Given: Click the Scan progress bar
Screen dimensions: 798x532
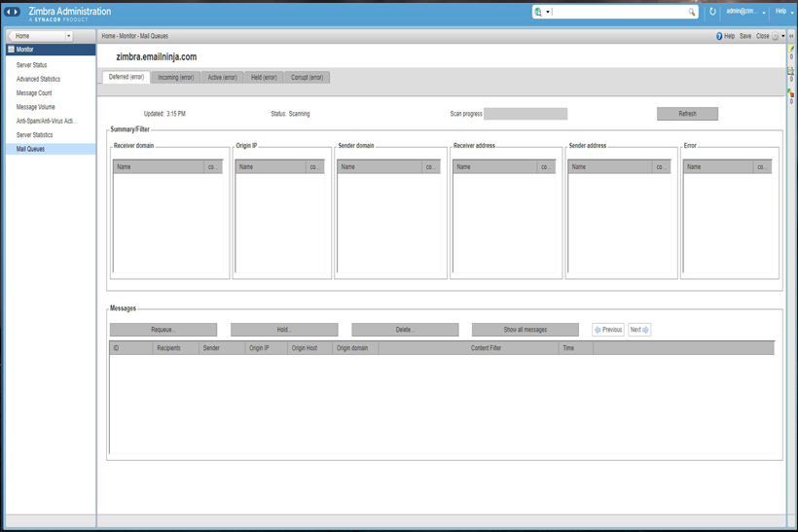Looking at the screenshot, I should (526, 114).
